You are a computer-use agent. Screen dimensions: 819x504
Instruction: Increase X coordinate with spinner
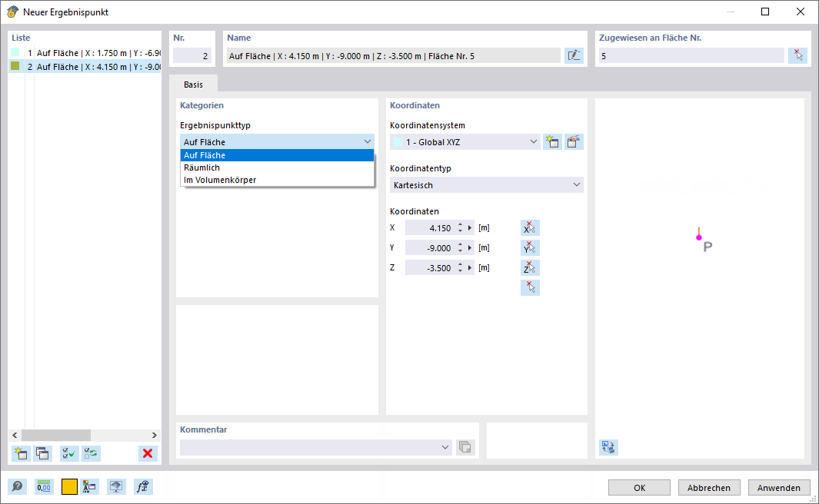click(x=460, y=225)
